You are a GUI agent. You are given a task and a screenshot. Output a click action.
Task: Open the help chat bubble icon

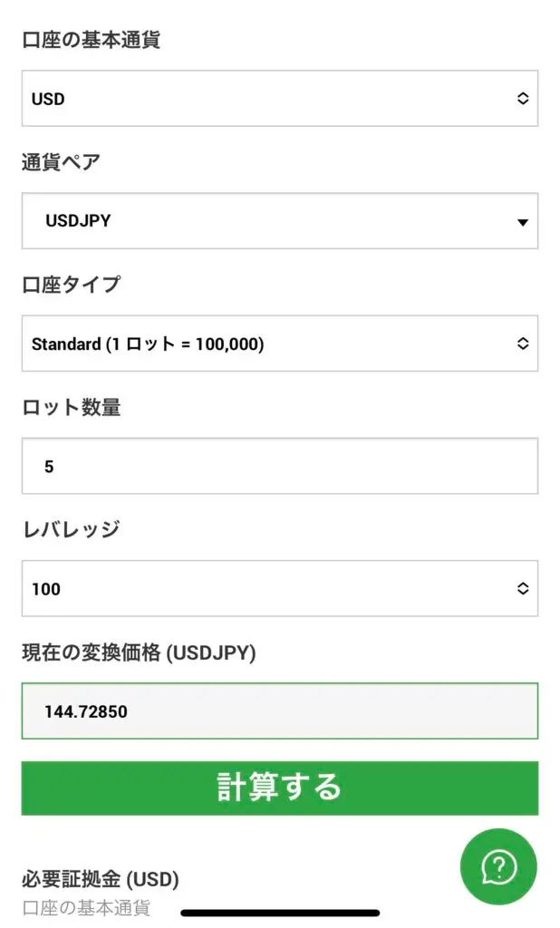(498, 867)
